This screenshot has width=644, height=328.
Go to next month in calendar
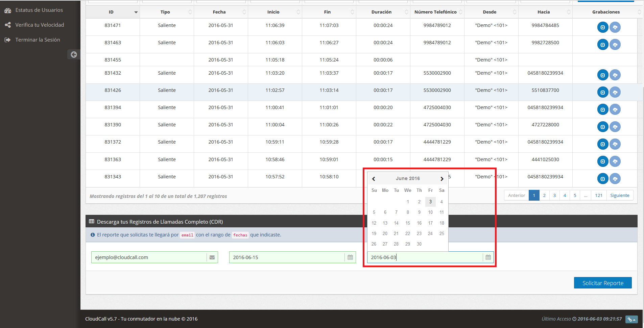pyautogui.click(x=442, y=179)
